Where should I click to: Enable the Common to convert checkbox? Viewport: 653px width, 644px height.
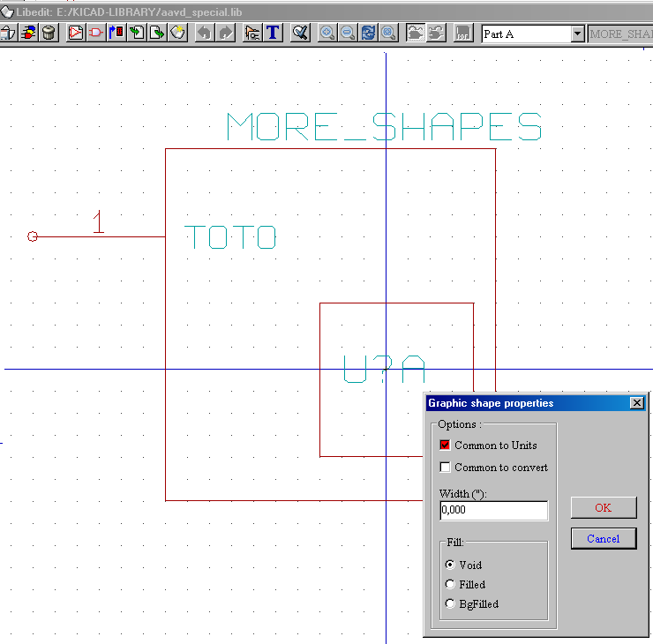(x=446, y=468)
